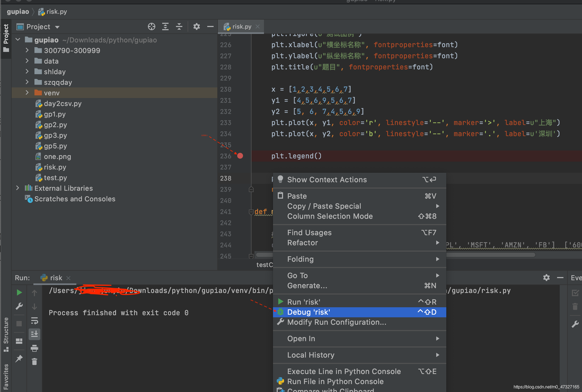Toggle Scroll to End in Run console

[34, 334]
